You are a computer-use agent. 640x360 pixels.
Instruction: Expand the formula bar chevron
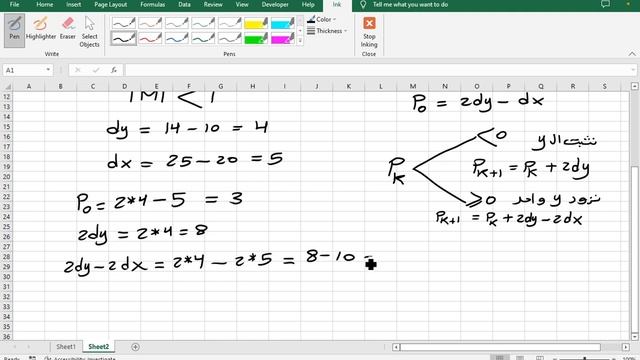(632, 70)
